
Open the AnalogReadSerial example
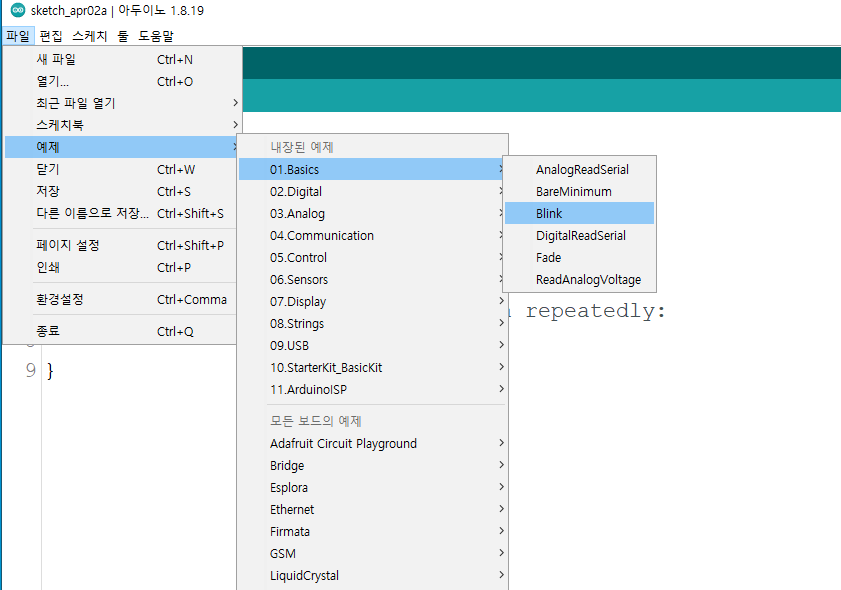[x=579, y=169]
